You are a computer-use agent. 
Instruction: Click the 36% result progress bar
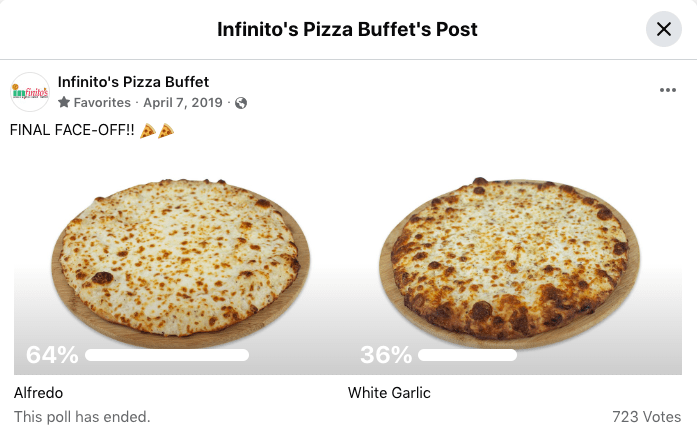point(467,355)
